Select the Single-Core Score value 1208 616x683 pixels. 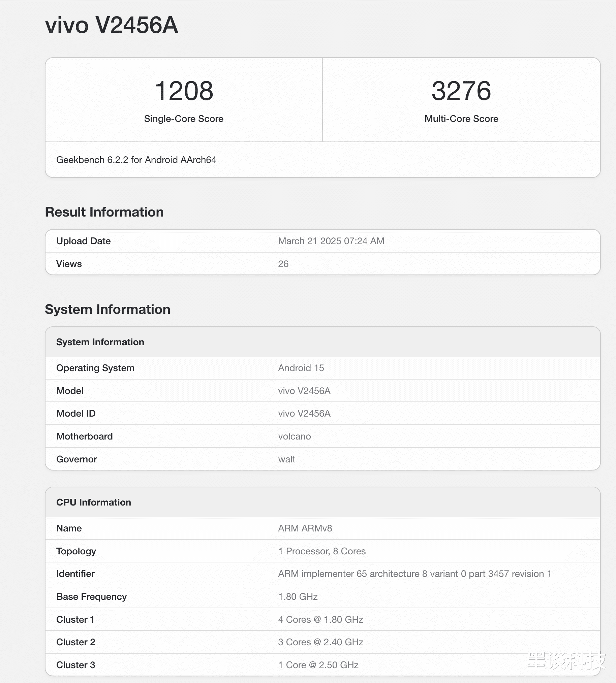coord(184,91)
